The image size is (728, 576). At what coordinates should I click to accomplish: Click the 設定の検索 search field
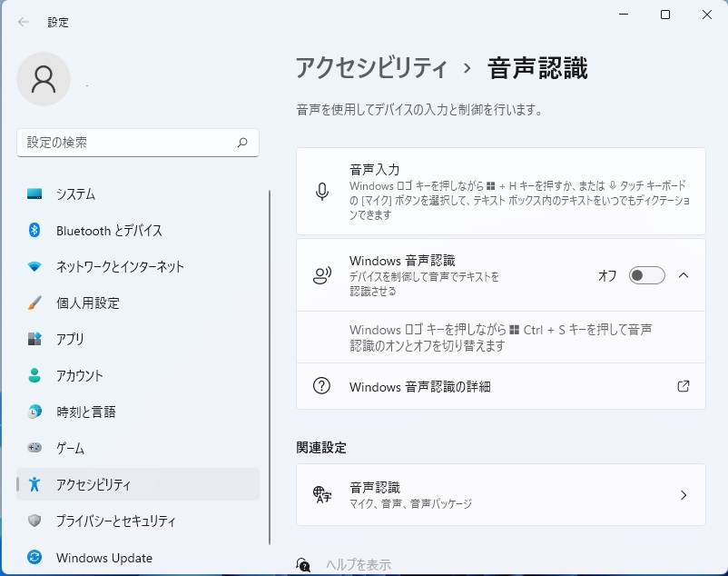pyautogui.click(x=138, y=142)
